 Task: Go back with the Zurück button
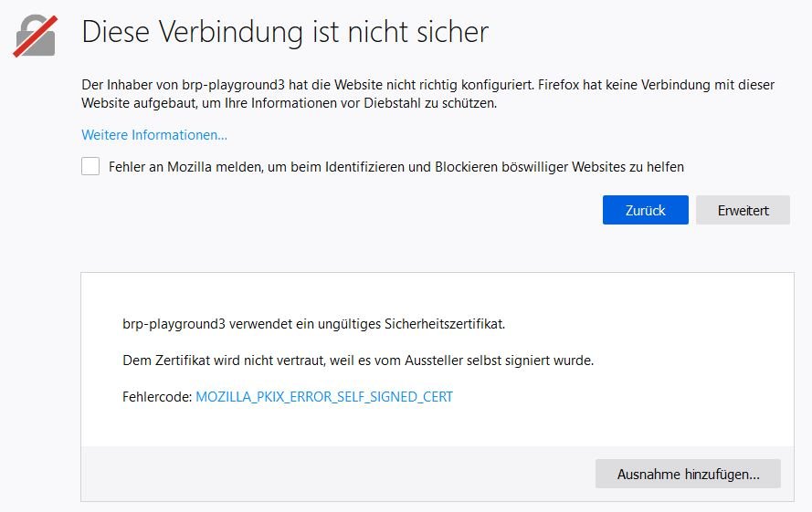tap(645, 210)
